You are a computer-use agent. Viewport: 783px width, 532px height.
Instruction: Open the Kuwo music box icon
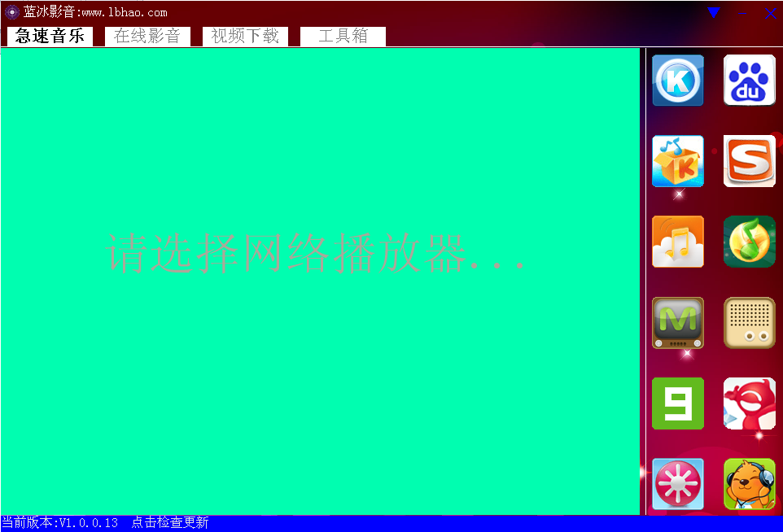click(x=678, y=161)
